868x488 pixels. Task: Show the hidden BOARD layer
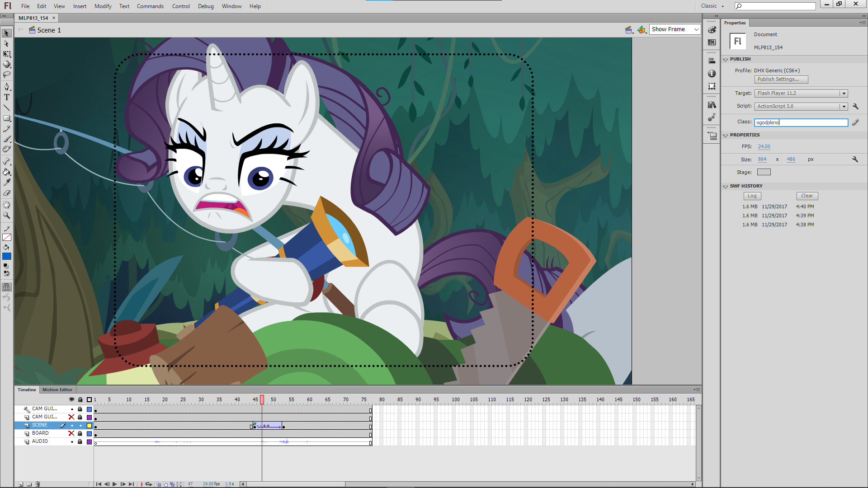click(x=71, y=433)
